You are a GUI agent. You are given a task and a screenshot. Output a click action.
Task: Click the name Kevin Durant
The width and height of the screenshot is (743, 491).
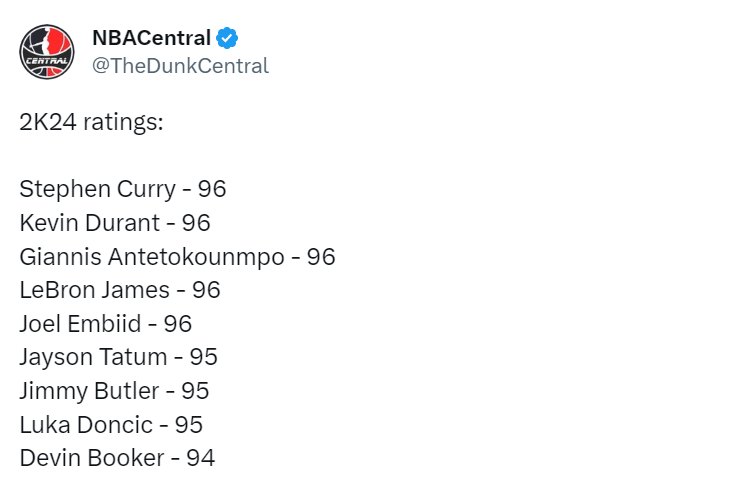point(90,223)
